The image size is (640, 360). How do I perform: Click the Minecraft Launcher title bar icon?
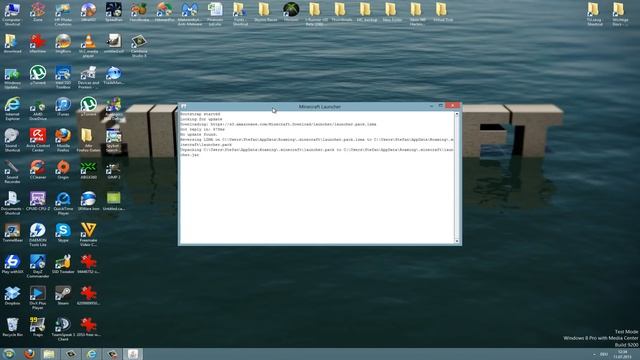coord(184,107)
